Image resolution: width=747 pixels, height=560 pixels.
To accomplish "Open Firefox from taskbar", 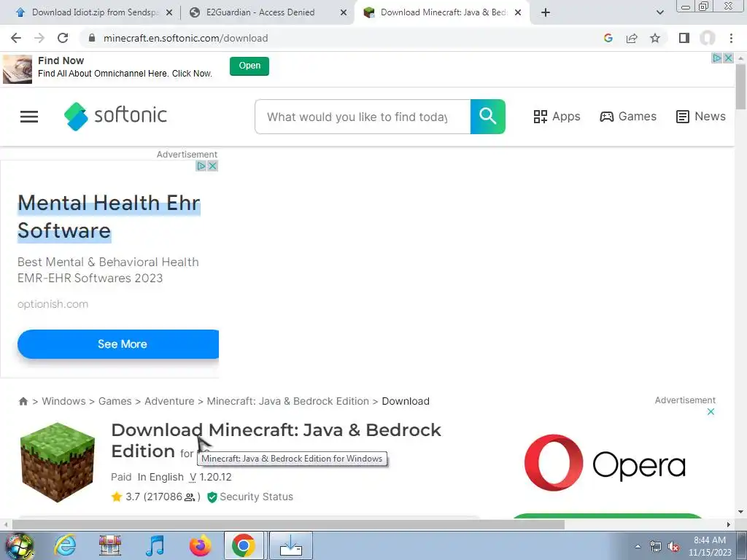I will coord(200,545).
